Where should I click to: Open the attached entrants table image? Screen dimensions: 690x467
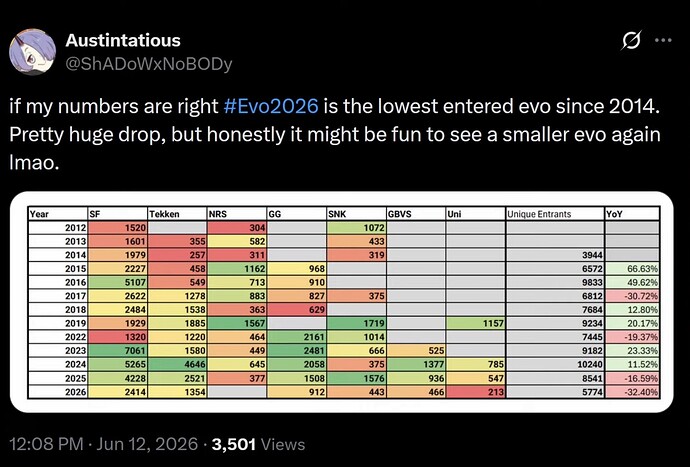pyautogui.click(x=341, y=302)
